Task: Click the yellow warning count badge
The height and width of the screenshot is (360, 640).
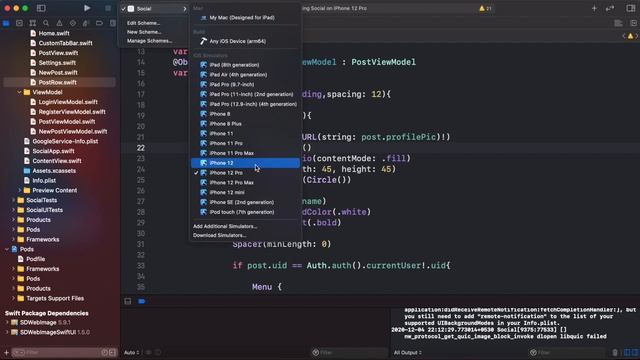Action: point(485,8)
